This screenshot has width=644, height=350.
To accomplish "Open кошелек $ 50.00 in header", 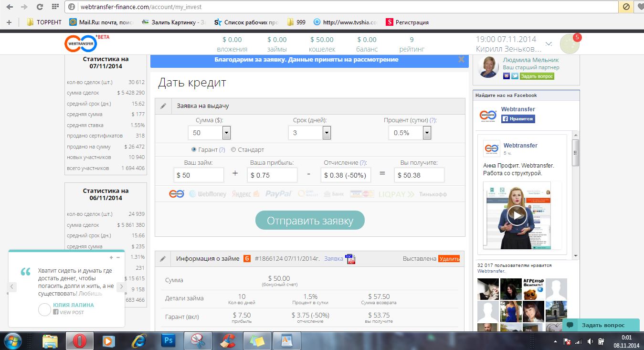I will coord(322,44).
